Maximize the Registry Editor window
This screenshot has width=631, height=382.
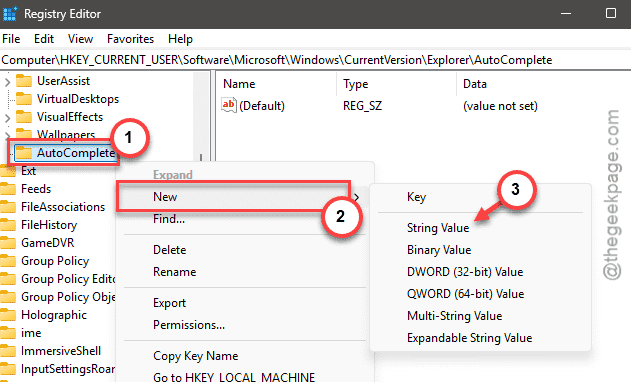coord(611,14)
